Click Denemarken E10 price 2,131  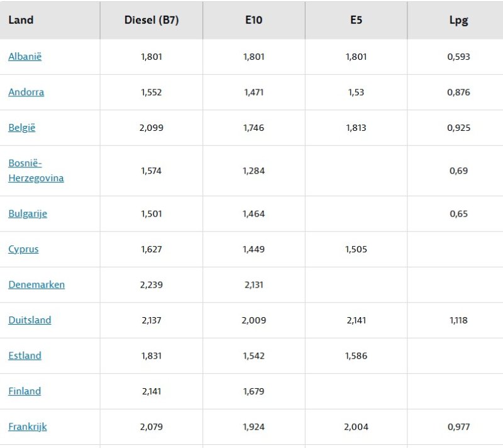click(254, 284)
